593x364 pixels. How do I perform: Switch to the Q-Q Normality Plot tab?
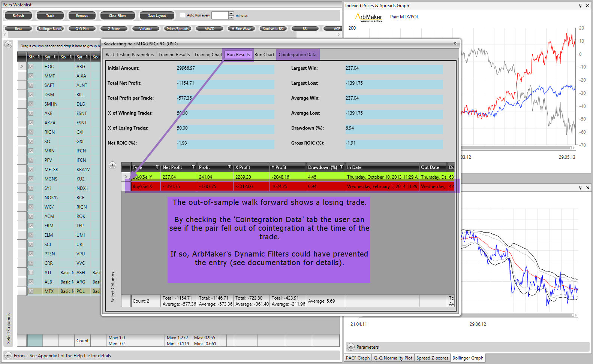393,358
